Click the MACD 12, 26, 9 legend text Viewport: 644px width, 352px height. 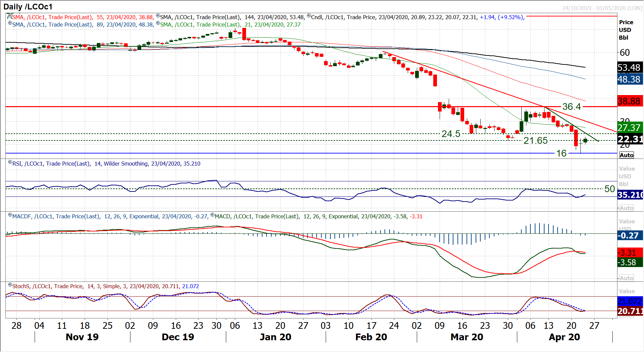coord(318,216)
